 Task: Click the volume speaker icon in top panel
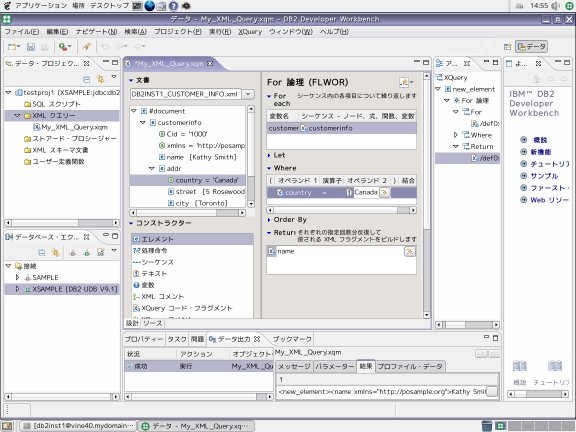click(555, 6)
